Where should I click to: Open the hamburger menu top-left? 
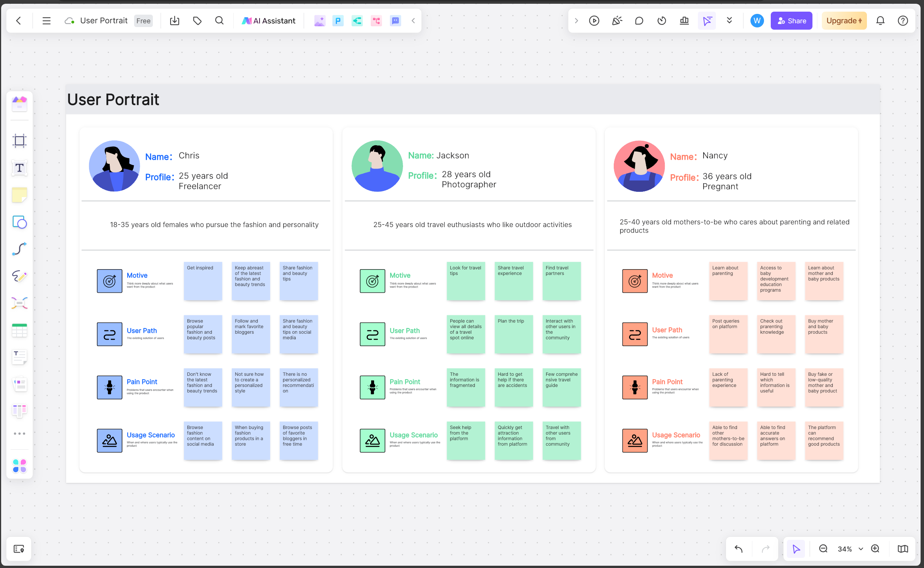47,20
